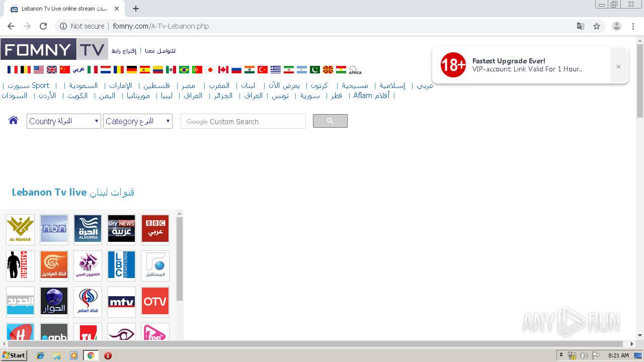
Task: Open Al Hiwar channel
Action: (x=54, y=302)
